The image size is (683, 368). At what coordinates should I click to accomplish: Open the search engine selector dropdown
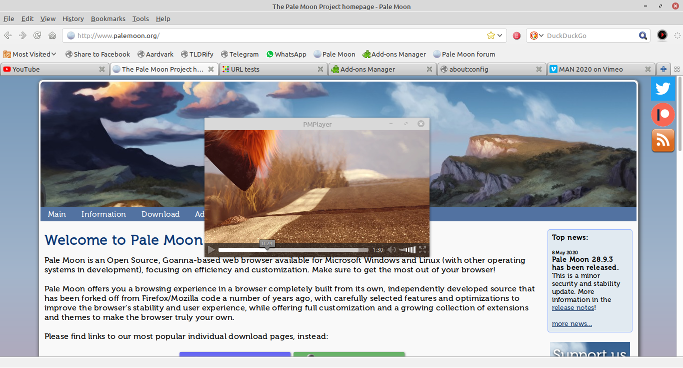click(536, 36)
